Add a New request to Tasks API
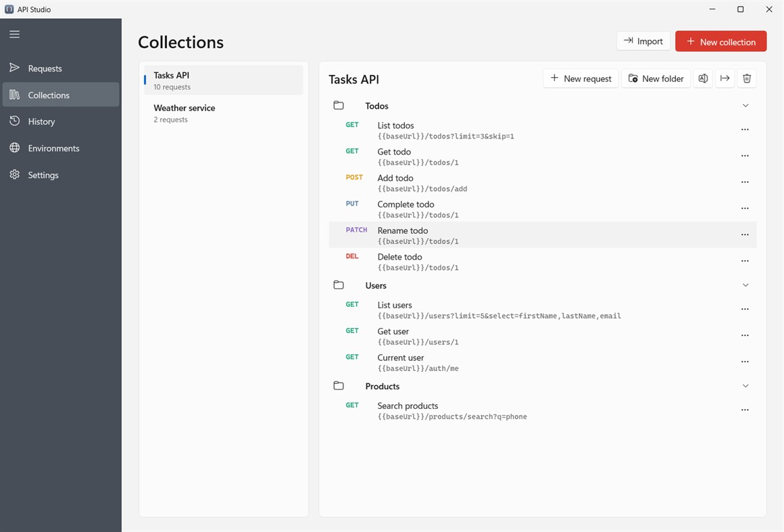This screenshot has width=784, height=532. pyautogui.click(x=581, y=78)
